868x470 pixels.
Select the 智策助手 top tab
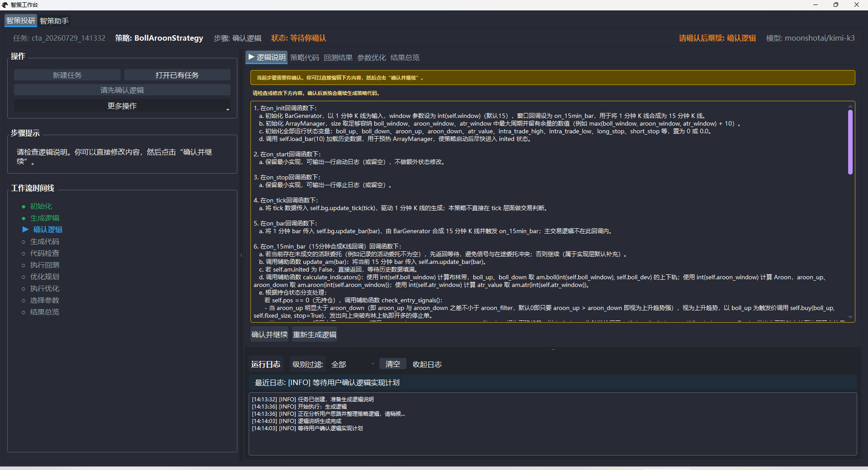pyautogui.click(x=54, y=21)
